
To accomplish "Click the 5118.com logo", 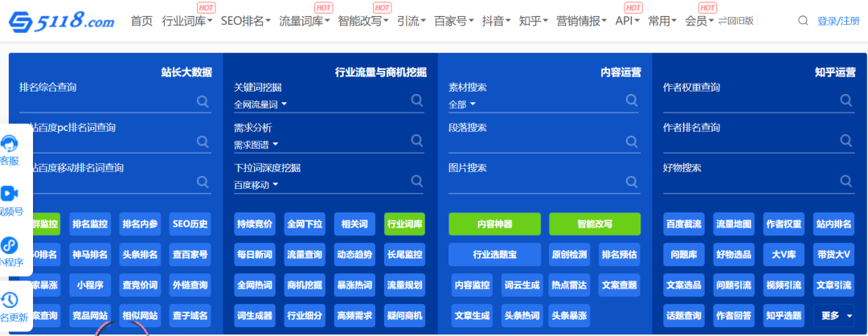I will [x=61, y=21].
